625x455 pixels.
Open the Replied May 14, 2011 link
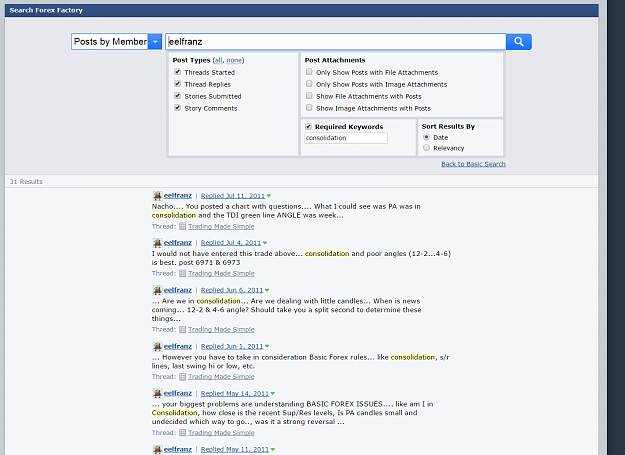(235, 393)
